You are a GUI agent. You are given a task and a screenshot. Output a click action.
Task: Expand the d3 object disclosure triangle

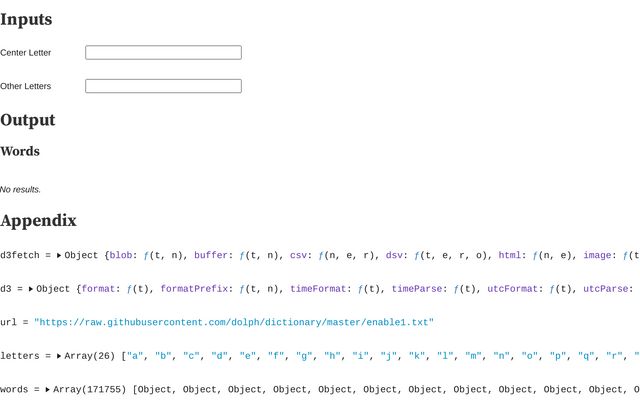pyautogui.click(x=31, y=289)
